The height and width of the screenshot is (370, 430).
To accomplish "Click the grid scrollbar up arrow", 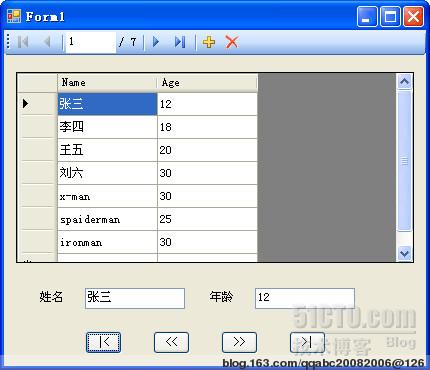I will click(x=404, y=82).
